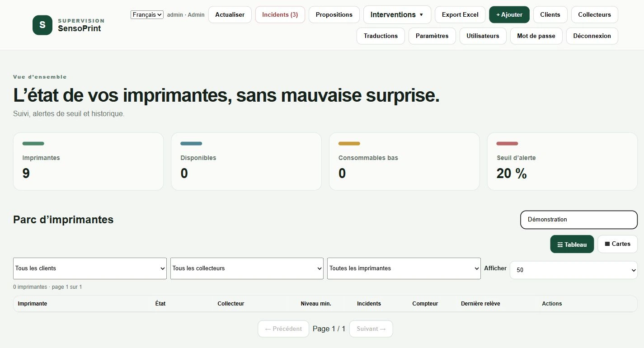
Task: Click the Seuil d'alerte 20 % card
Action: point(562,161)
